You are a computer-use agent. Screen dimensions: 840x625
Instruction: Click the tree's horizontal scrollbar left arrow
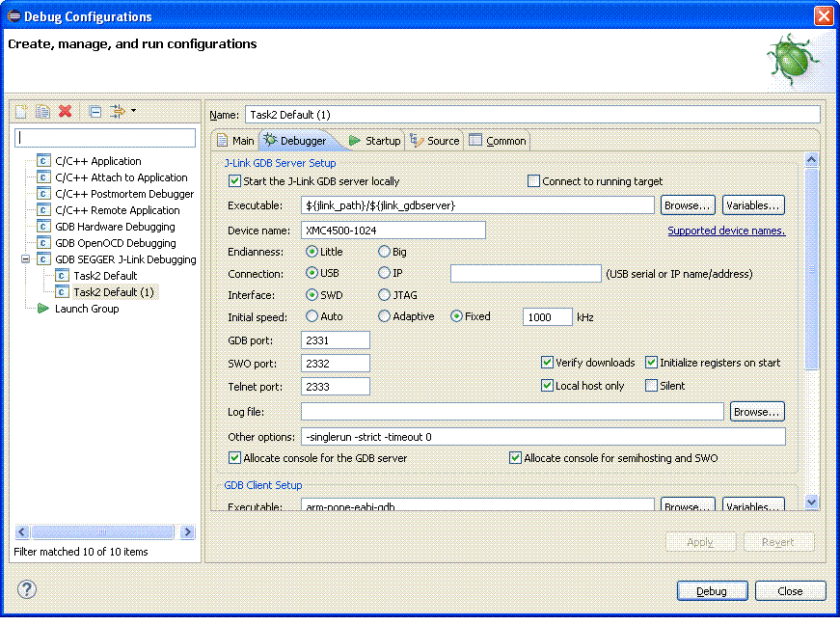pyautogui.click(x=22, y=531)
